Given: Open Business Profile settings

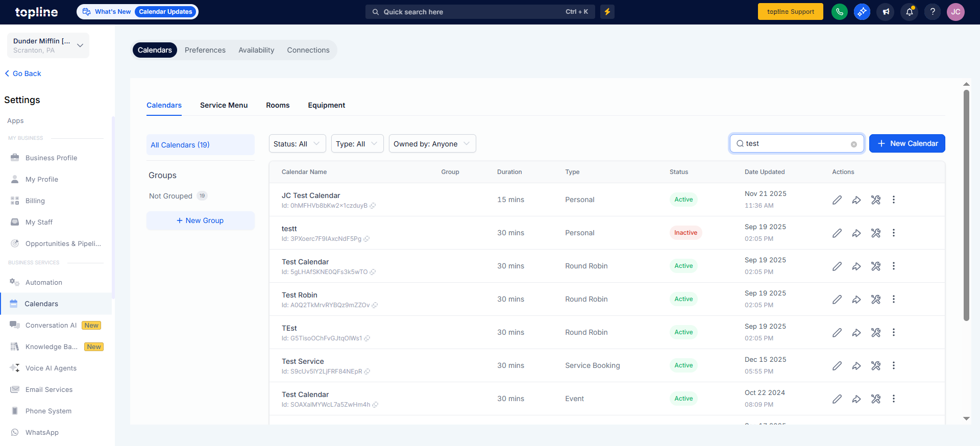Looking at the screenshot, I should pyautogui.click(x=51, y=158).
